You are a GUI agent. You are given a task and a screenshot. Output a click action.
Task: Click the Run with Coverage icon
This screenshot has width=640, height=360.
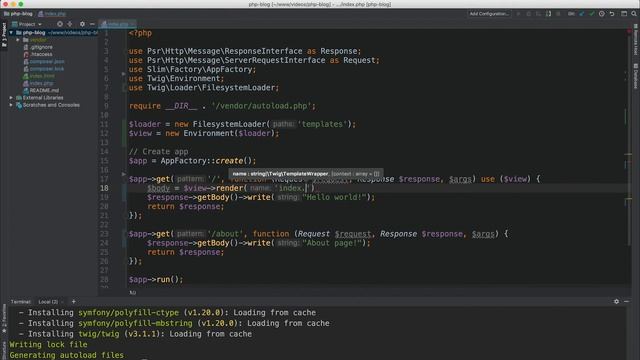(538, 14)
